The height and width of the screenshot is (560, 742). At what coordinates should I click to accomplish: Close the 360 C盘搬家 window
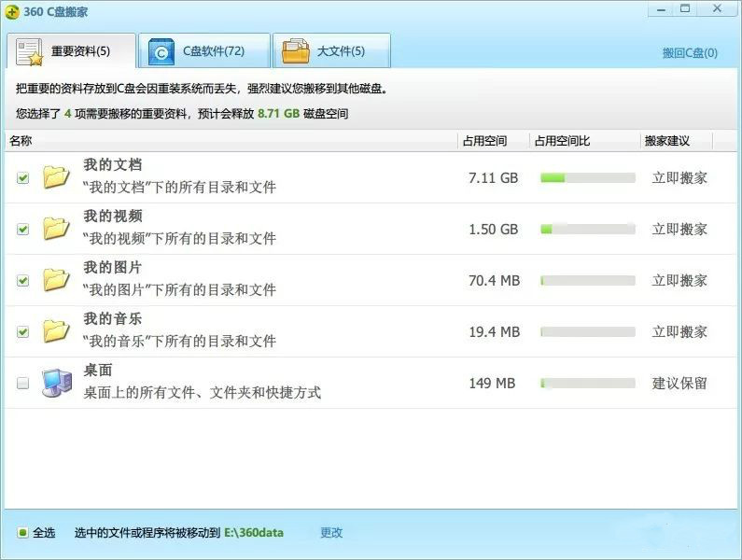[718, 8]
